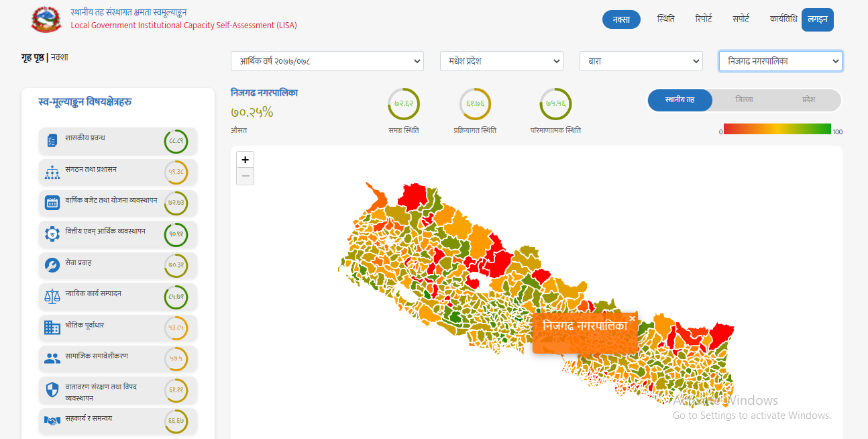
Task: Select the शासकीय प्रबन्ध category row
Action: pyautogui.click(x=118, y=141)
